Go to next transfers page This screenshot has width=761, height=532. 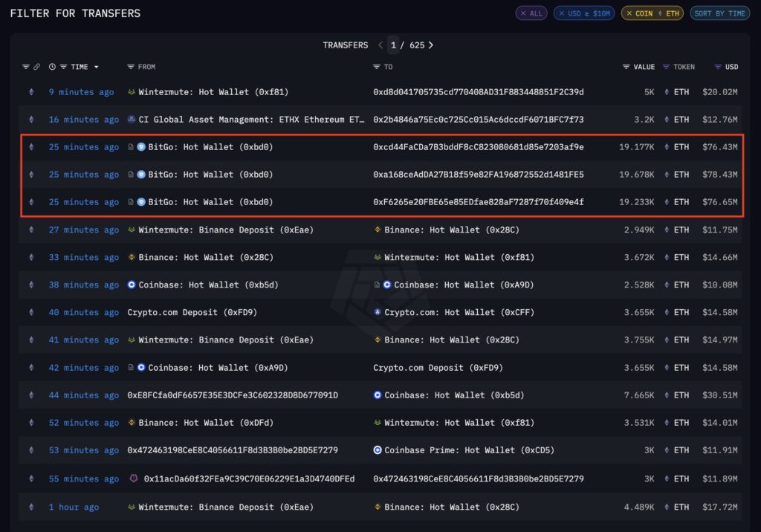431,45
